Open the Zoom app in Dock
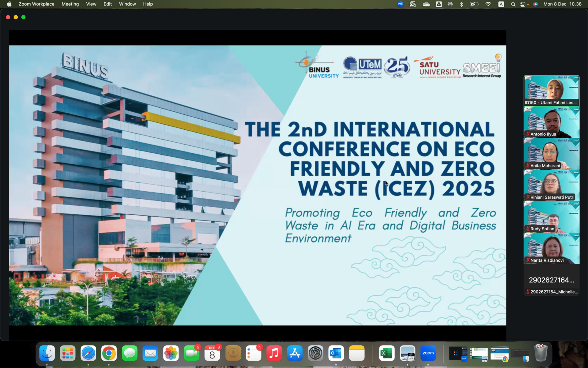Image resolution: width=588 pixels, height=368 pixels. [x=428, y=353]
